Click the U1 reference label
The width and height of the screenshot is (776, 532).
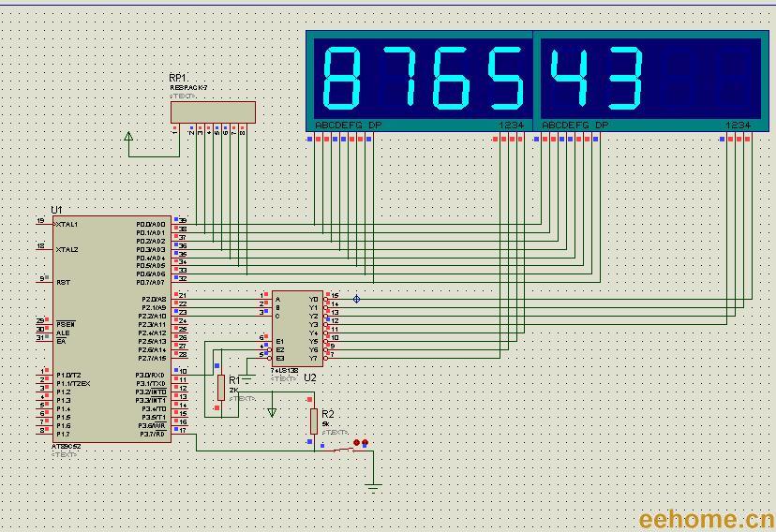click(57, 210)
